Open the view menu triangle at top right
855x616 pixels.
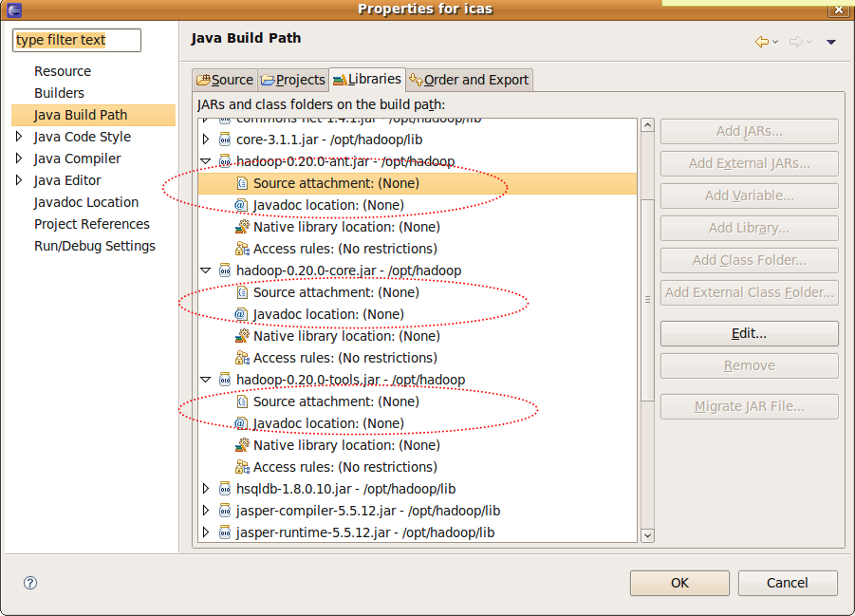tap(831, 42)
